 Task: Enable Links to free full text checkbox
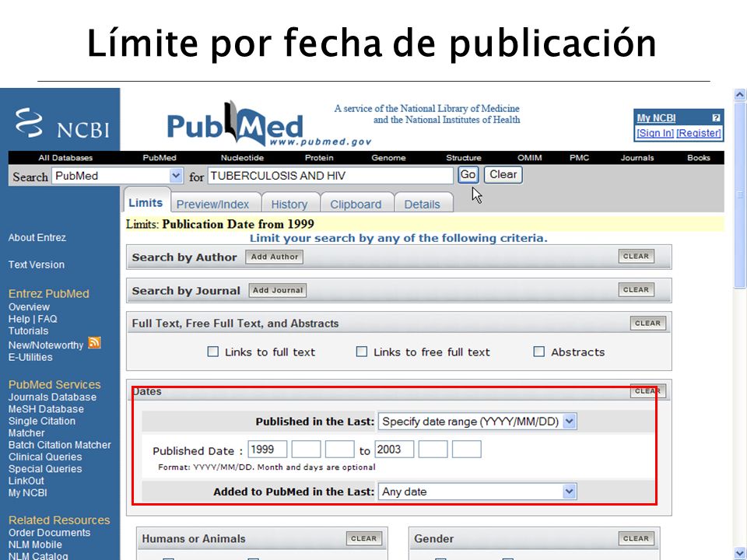(362, 352)
